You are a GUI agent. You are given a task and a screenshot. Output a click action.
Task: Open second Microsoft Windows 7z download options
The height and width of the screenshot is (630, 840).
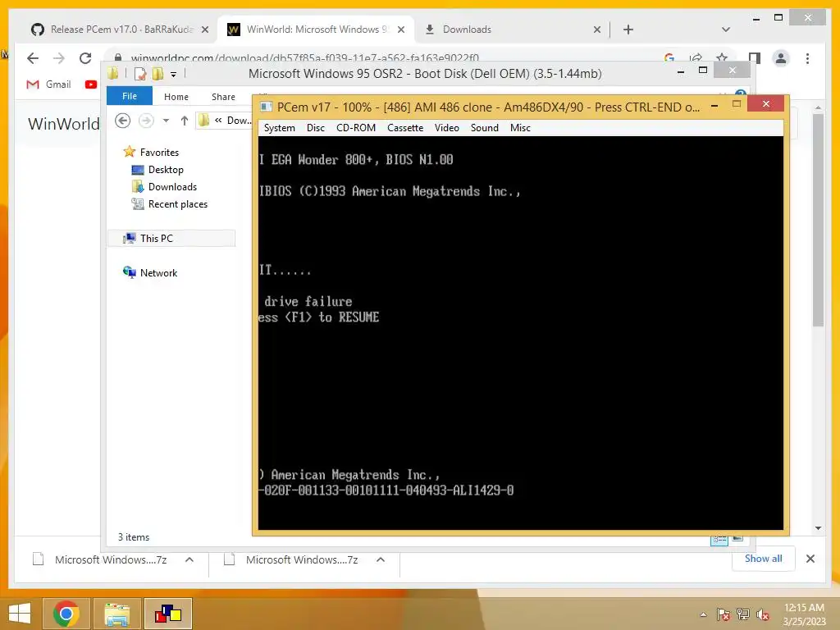[381, 559]
